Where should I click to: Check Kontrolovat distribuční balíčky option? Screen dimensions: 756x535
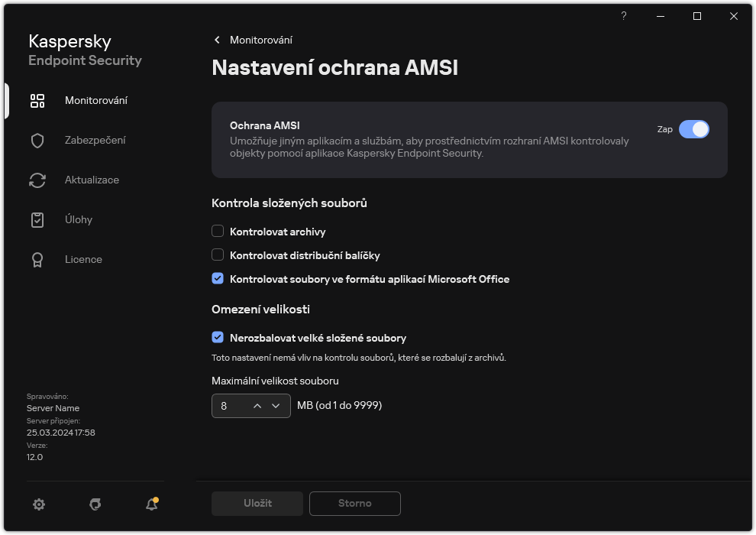218,255
